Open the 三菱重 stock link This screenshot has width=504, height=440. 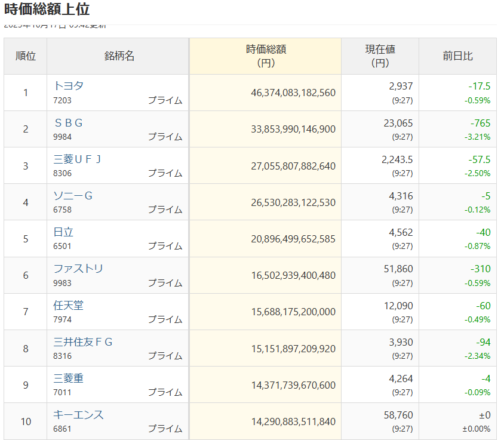[69, 379]
